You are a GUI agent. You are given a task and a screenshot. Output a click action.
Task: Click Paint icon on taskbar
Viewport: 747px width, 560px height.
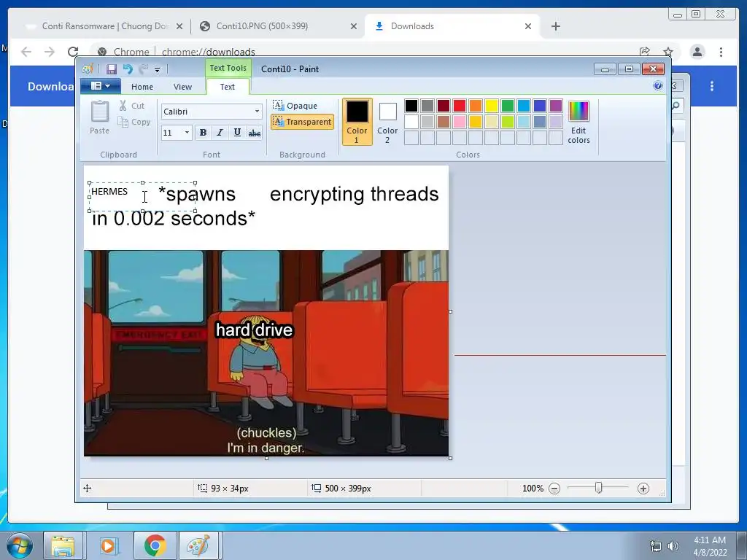tap(198, 545)
